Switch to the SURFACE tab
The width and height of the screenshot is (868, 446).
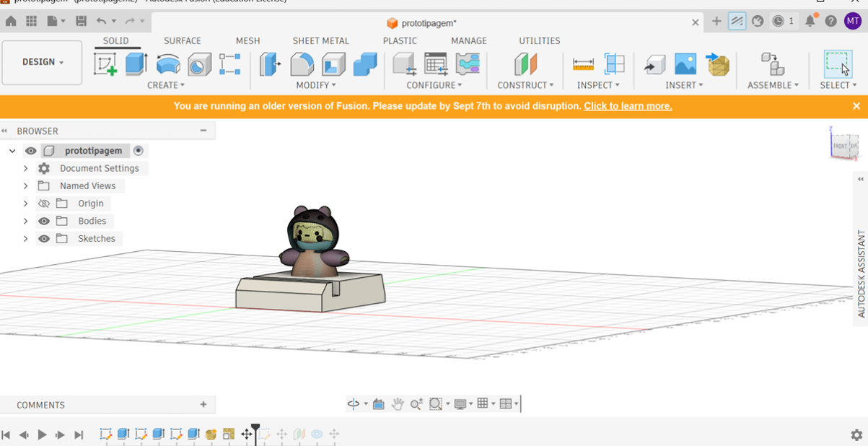[183, 40]
